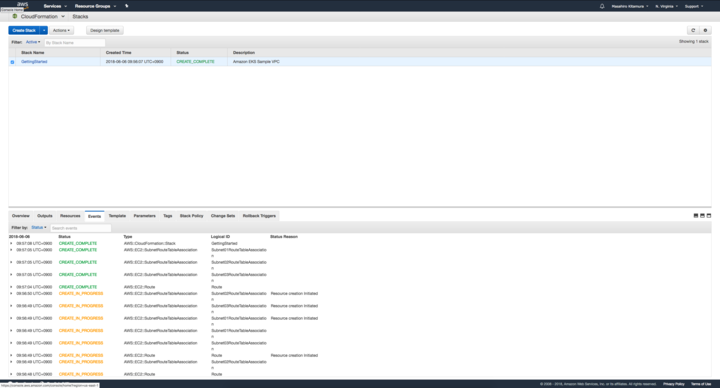The width and height of the screenshot is (720, 388).
Task: Open the Support menu
Action: point(694,6)
